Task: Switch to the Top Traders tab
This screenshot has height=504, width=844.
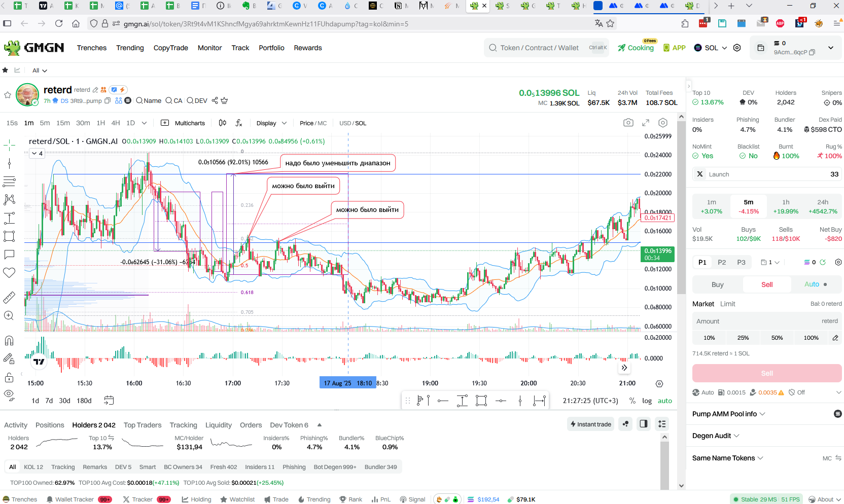Action: tap(143, 425)
